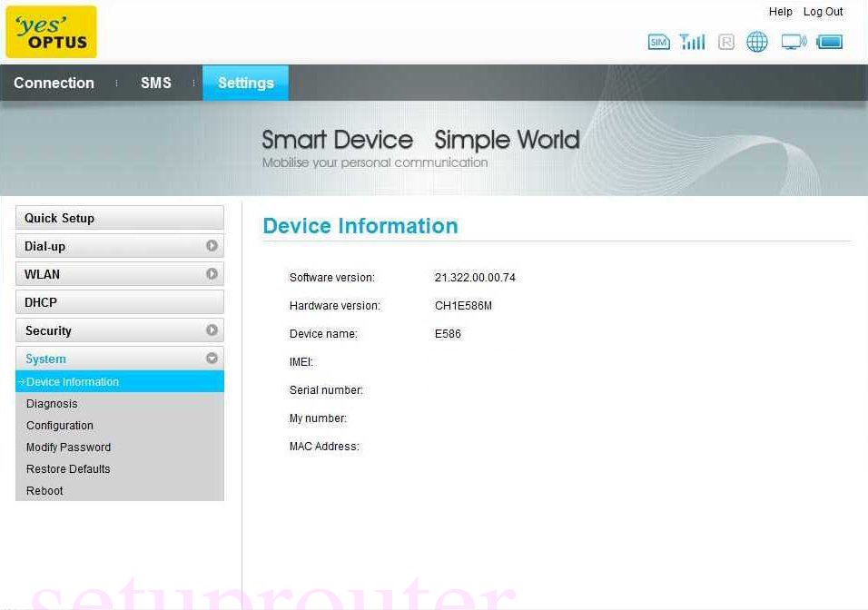Select Restore Defaults
Viewport: 868px width, 610px height.
coord(68,468)
